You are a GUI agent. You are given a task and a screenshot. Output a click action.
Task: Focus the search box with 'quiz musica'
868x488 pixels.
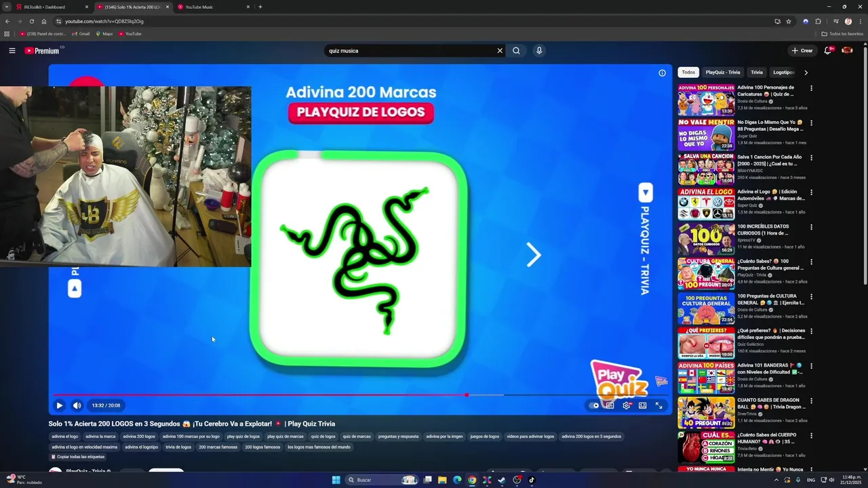410,51
